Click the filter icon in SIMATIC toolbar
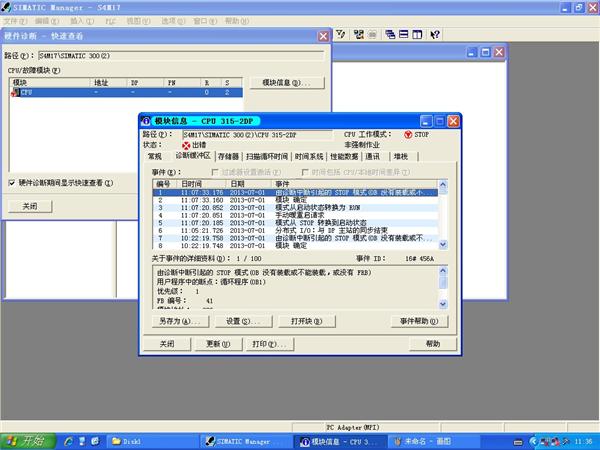This screenshot has height=450, width=600. (341, 35)
